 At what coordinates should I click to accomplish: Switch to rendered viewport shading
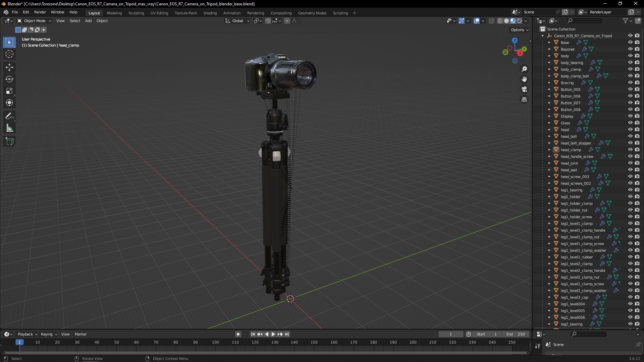click(x=519, y=21)
